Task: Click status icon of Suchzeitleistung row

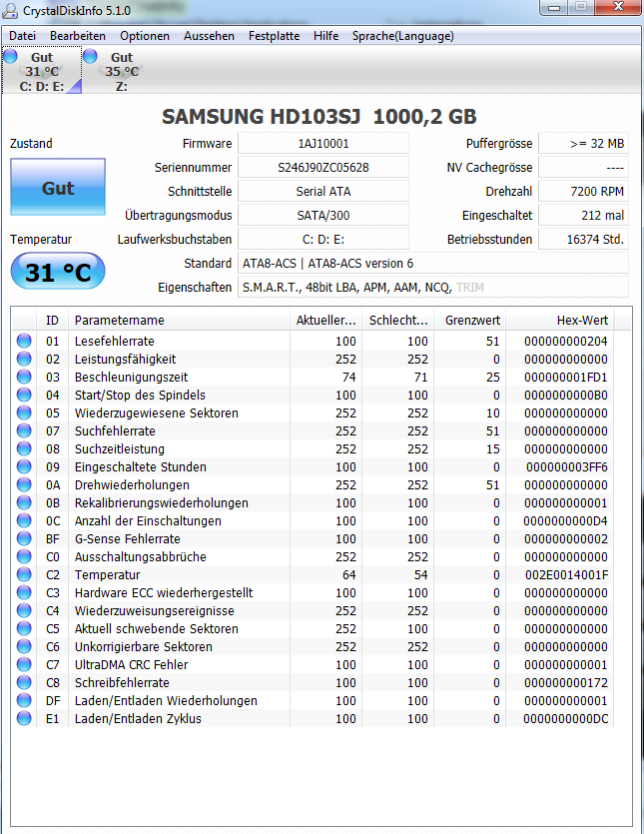Action: (24, 448)
